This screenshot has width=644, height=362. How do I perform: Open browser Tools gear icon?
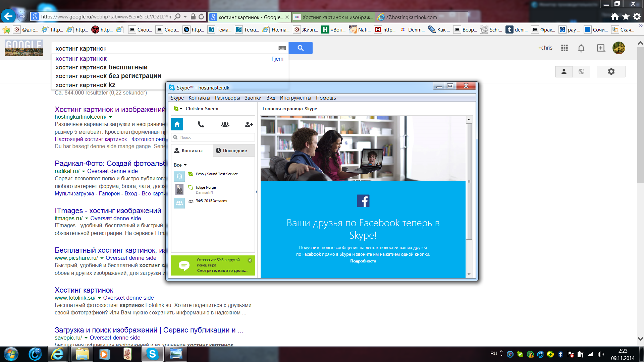pyautogui.click(x=637, y=17)
